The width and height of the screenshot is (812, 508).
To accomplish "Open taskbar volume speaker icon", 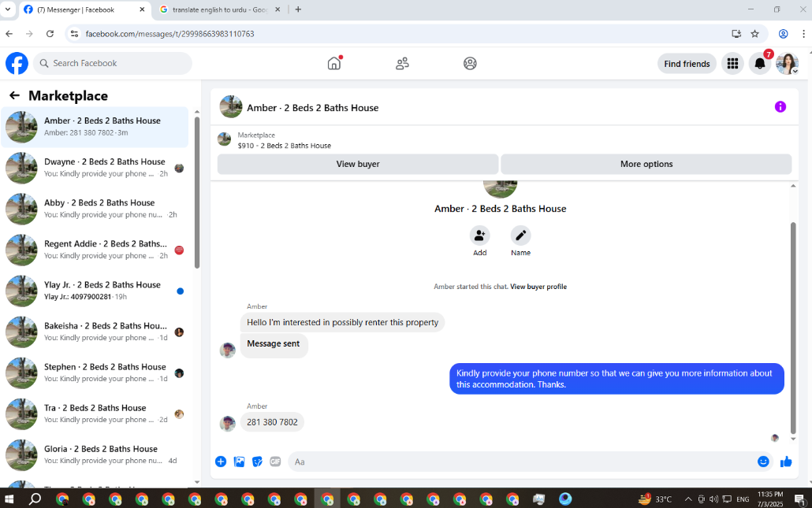I will pos(713,499).
